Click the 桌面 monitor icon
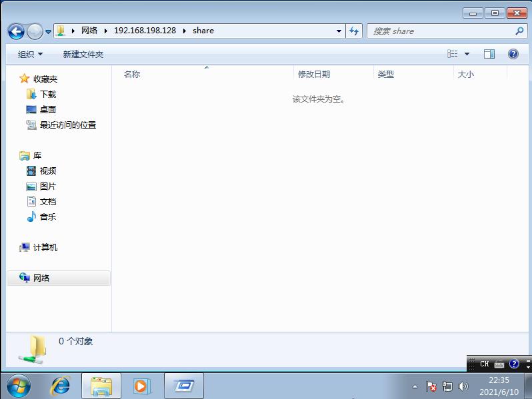Screen dimensions: 532x399 pyautogui.click(x=31, y=109)
